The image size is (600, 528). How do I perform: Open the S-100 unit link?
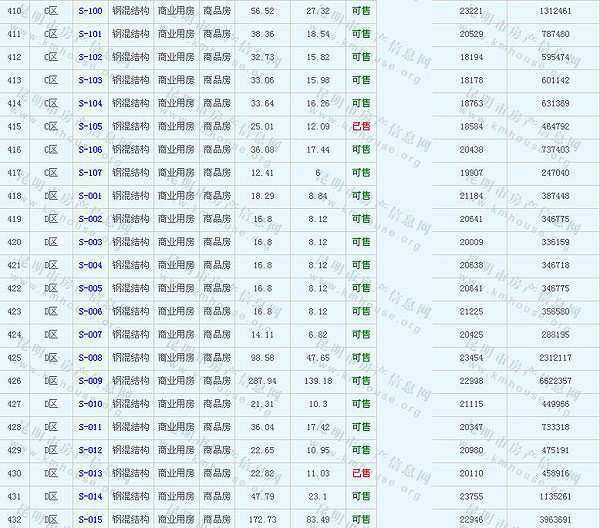coord(90,11)
